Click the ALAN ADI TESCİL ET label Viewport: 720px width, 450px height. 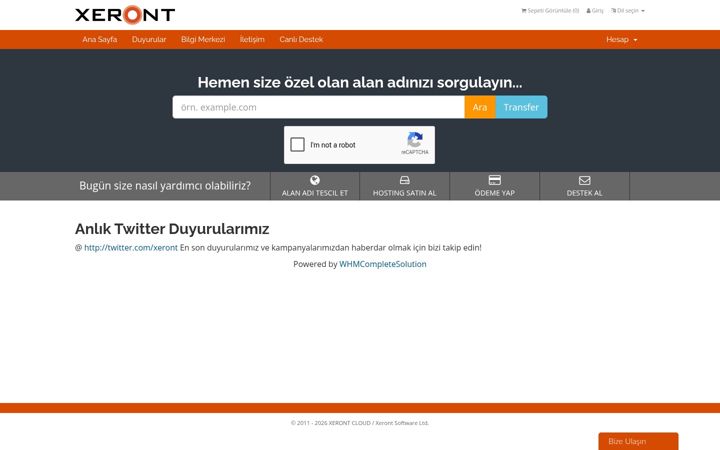coord(315,193)
